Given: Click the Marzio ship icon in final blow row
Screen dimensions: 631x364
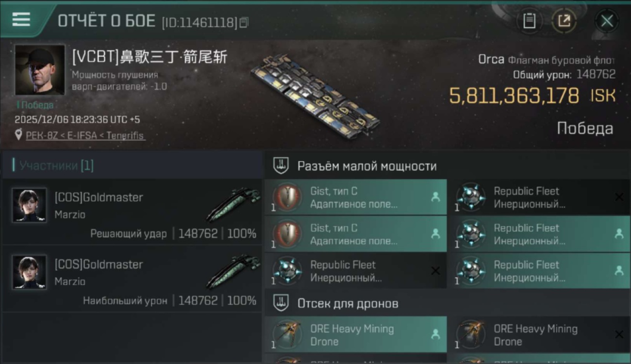Looking at the screenshot, I should coord(234,204).
